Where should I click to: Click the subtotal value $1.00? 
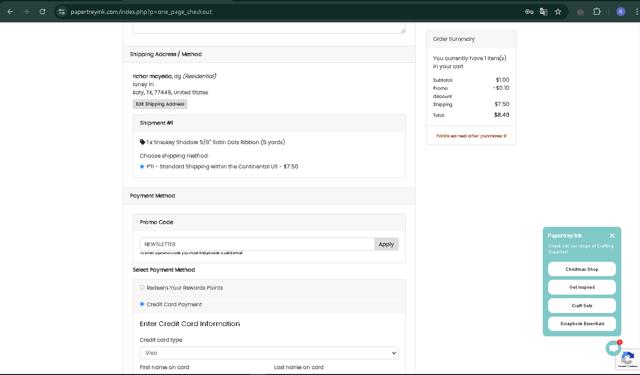point(502,80)
